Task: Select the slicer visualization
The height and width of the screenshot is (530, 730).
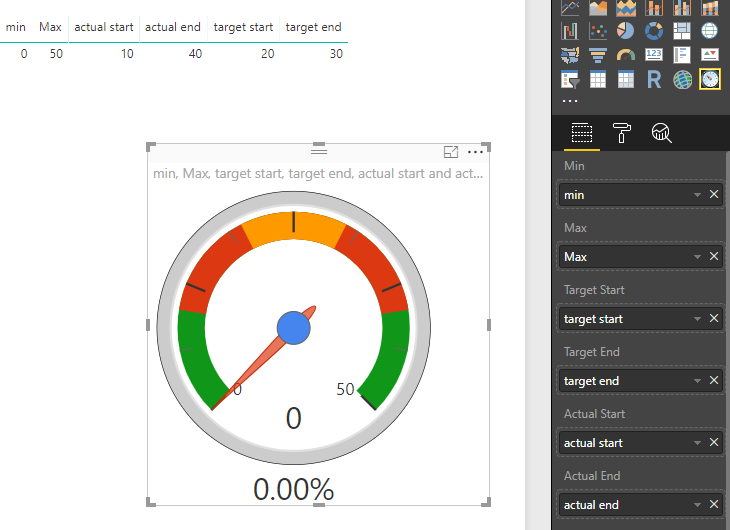Action: (x=570, y=80)
